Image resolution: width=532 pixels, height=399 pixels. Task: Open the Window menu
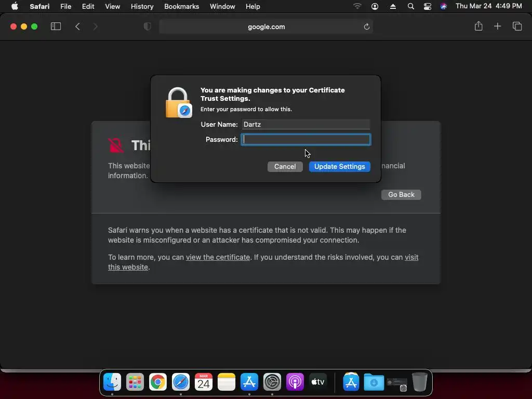pos(222,6)
